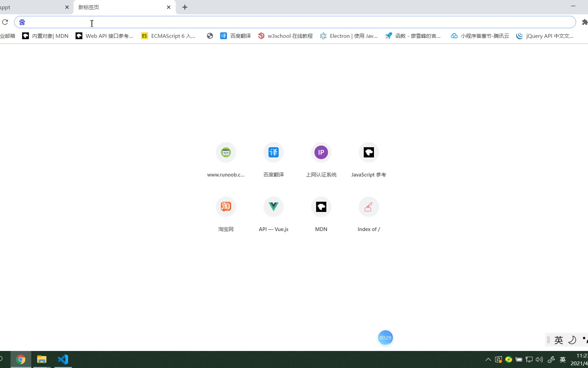
Task: Open 企业邮箱 bookmark at left edge
Action: (7, 36)
